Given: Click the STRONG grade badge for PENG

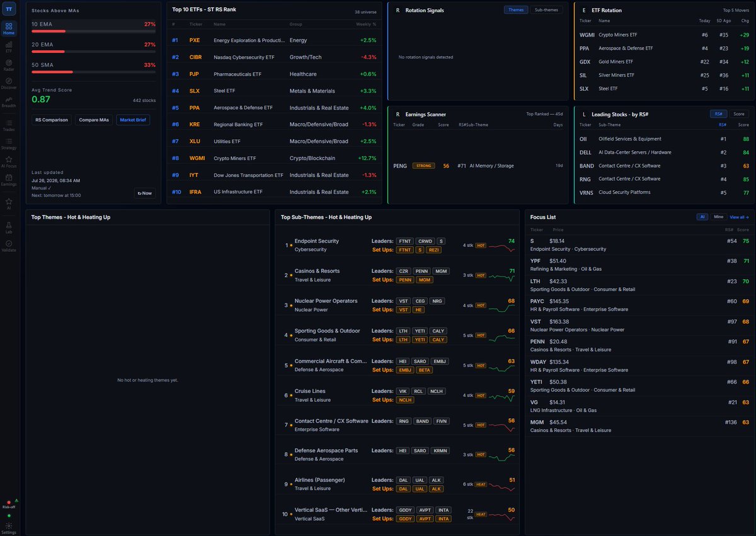Looking at the screenshot, I should [x=424, y=166].
